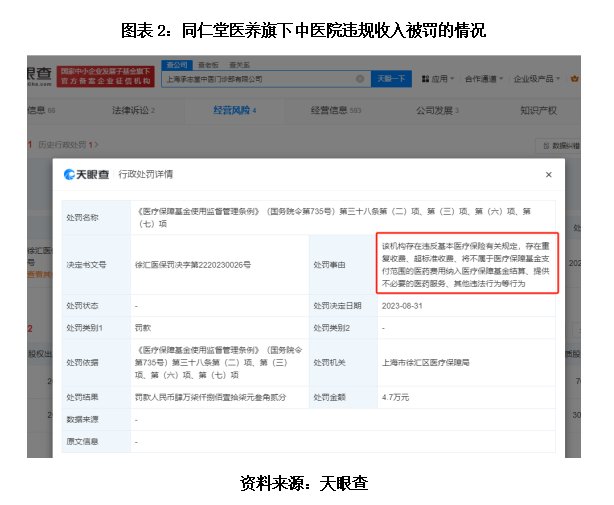Click the date value 2023-08-31

[402, 306]
